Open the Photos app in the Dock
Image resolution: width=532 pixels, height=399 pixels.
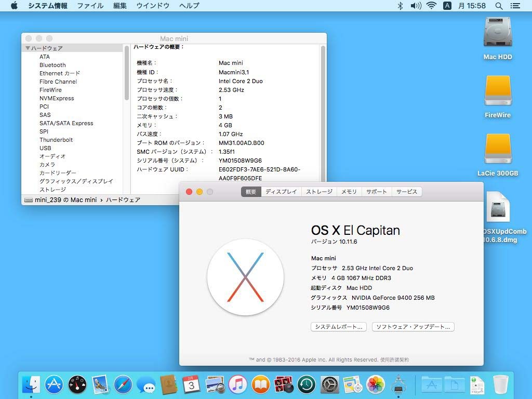[x=375, y=385]
